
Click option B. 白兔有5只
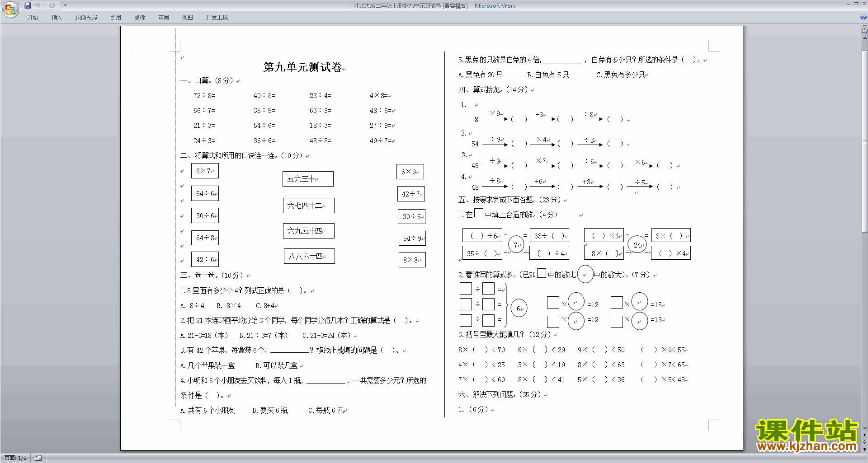coord(548,75)
